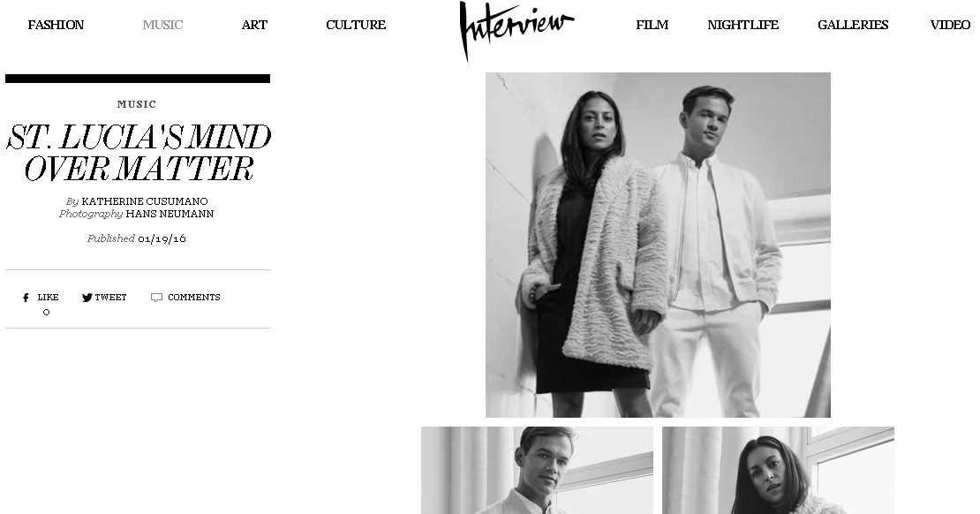Click the Tweet share text
The image size is (980, 514).
(110, 298)
